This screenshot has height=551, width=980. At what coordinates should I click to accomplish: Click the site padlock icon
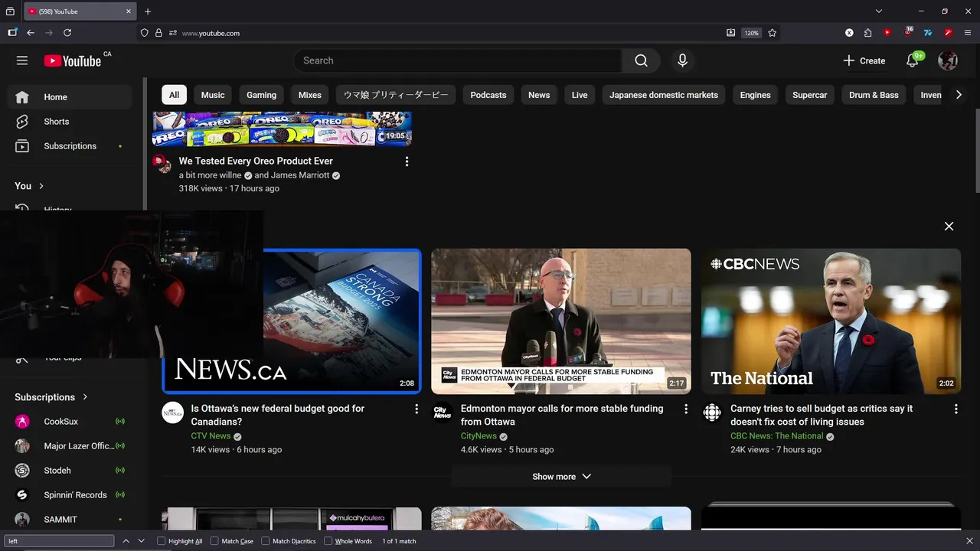click(158, 33)
